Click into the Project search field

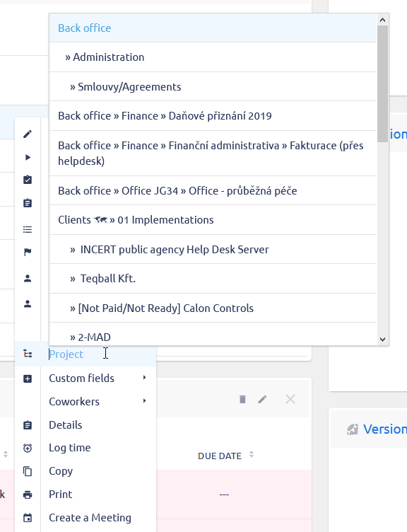point(102,354)
